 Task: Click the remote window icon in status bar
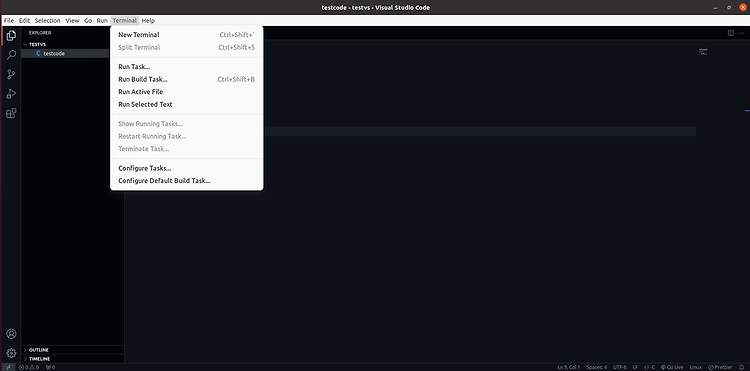tap(8, 367)
